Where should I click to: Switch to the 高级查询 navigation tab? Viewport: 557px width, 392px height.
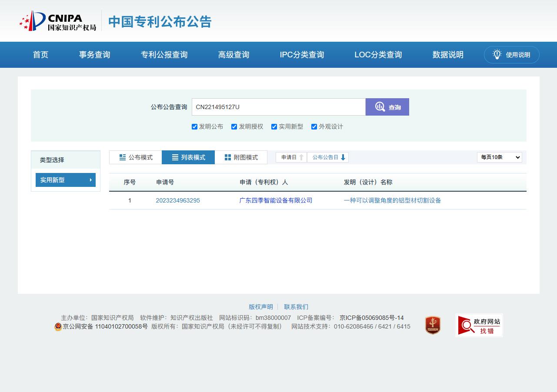point(233,54)
